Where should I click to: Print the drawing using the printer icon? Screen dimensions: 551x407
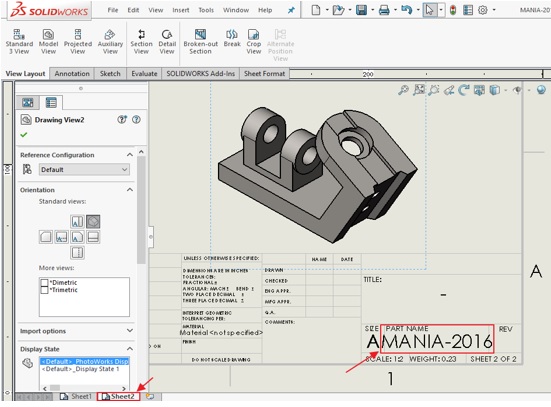pyautogui.click(x=384, y=10)
